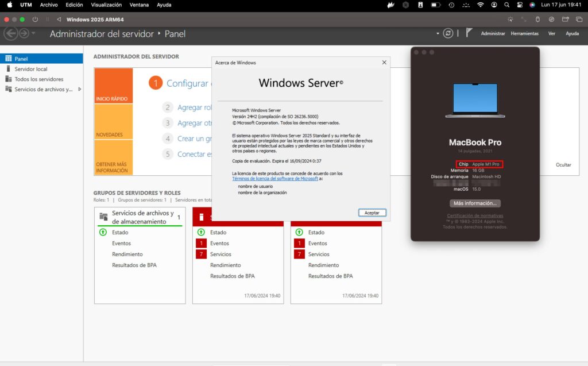The width and height of the screenshot is (588, 366).
Task: Click Más información in the MacBook Pro window
Action: coord(475,203)
